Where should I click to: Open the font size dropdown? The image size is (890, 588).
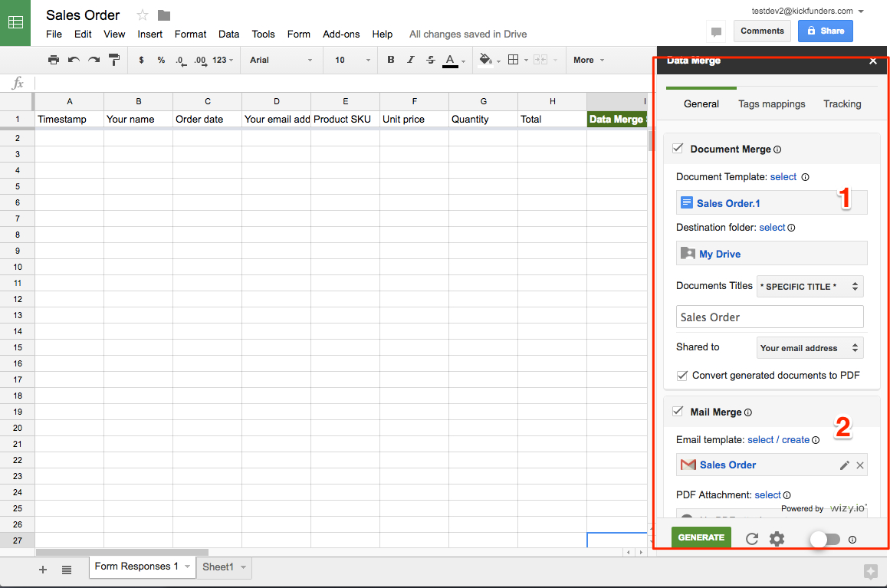[x=350, y=60]
